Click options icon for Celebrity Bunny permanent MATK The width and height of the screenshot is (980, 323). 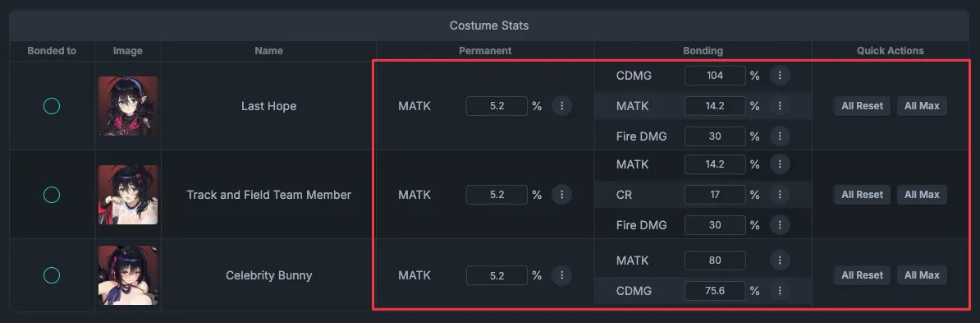point(561,275)
